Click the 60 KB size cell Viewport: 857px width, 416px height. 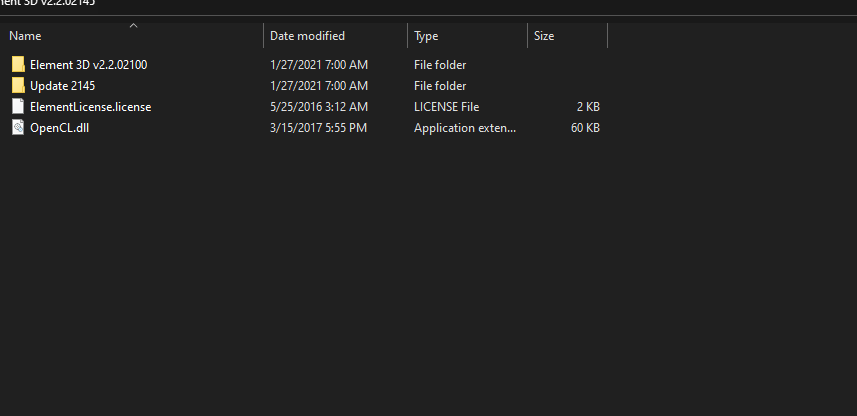(x=585, y=128)
